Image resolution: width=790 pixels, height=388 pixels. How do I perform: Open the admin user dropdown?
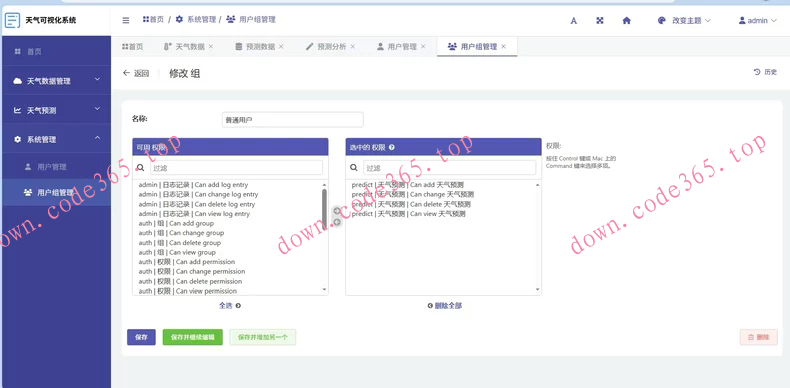click(758, 21)
